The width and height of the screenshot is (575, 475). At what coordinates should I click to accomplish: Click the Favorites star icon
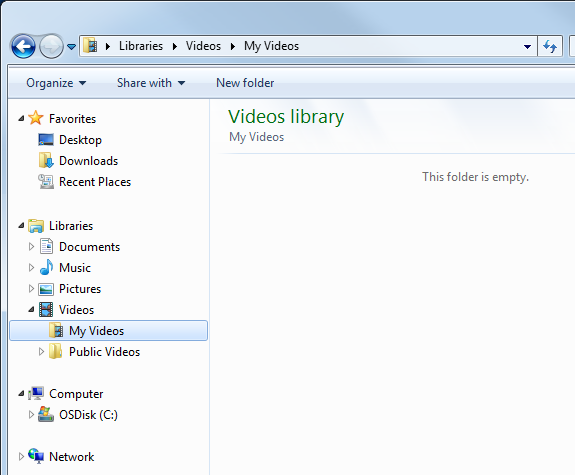point(36,118)
